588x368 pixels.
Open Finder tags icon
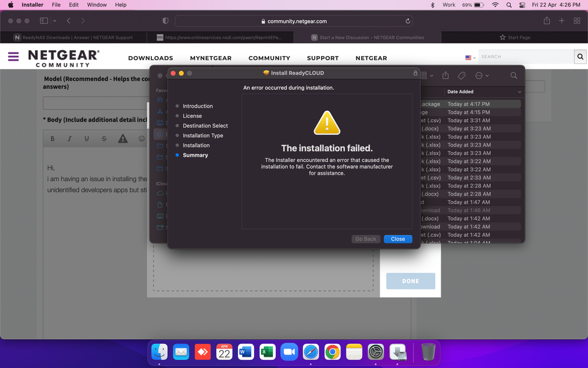click(462, 75)
